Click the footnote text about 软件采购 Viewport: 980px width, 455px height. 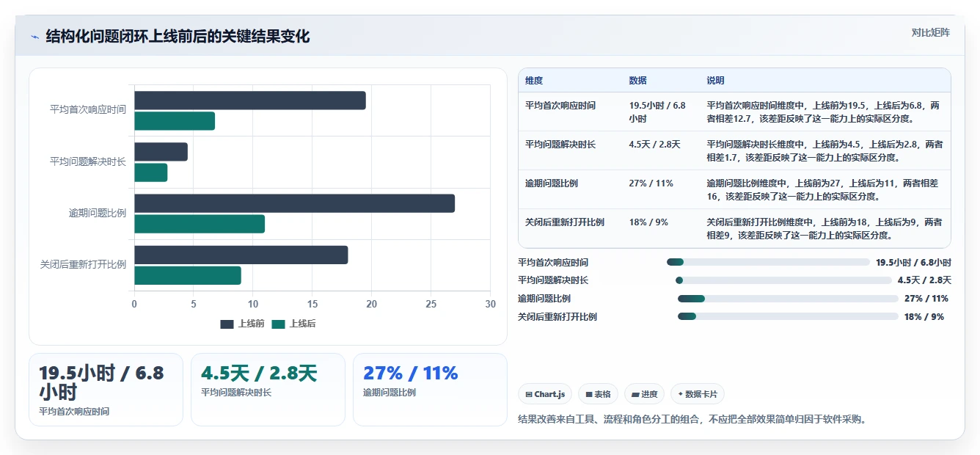[x=692, y=420]
